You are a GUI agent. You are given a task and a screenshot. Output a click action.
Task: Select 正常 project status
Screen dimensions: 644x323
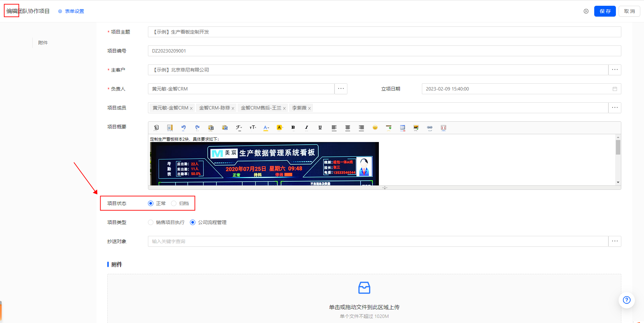click(x=151, y=203)
